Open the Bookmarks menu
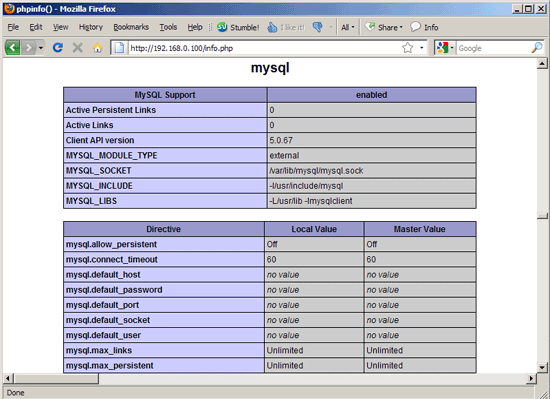The image size is (550, 399). tap(131, 27)
